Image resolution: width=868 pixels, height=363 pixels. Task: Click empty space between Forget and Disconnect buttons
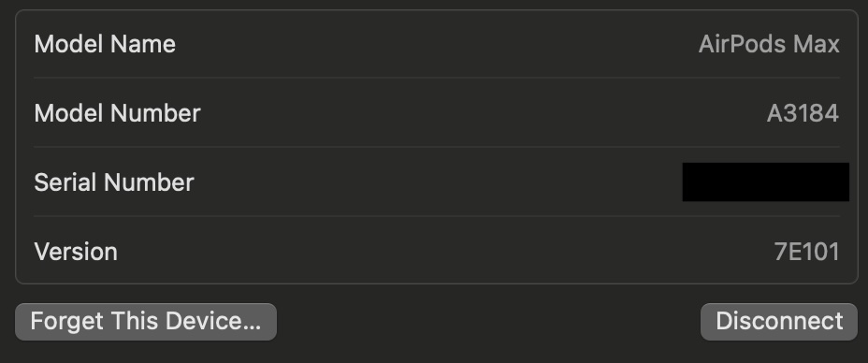(x=488, y=322)
